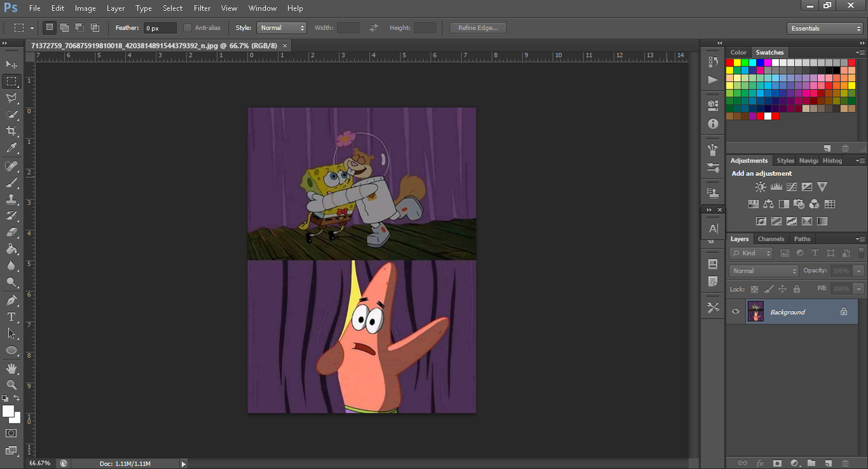868x469 pixels.
Task: Toggle lock image pixels brush icon
Action: 768,289
